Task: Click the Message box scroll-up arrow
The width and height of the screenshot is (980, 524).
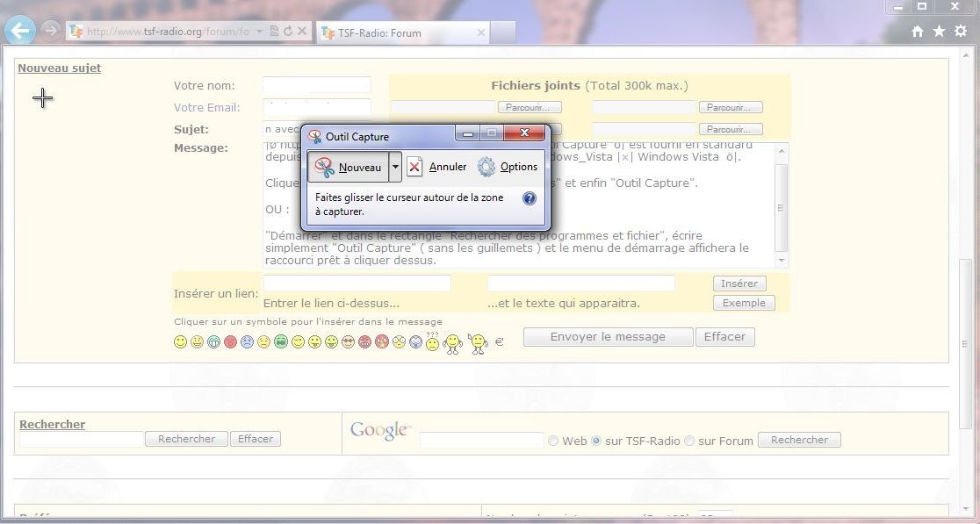Action: [x=782, y=150]
